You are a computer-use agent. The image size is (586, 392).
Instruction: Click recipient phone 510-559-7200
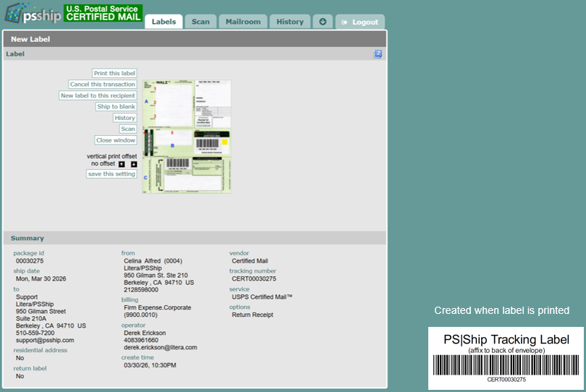pyautogui.click(x=35, y=333)
